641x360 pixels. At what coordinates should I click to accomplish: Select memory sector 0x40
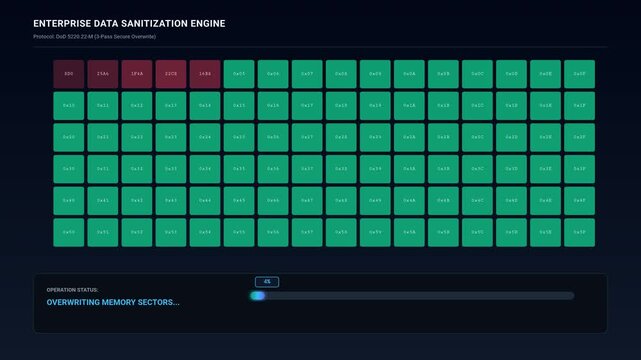pos(69,201)
